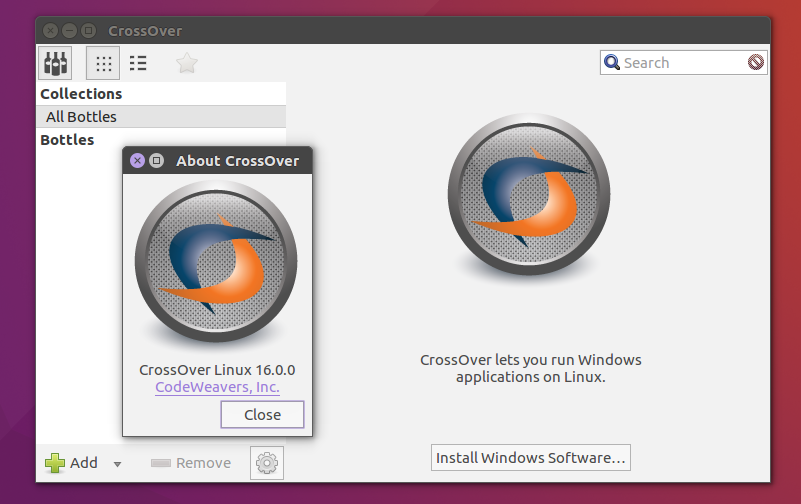Switch to icon grid view
Screen dimensions: 801x504
pos(103,63)
